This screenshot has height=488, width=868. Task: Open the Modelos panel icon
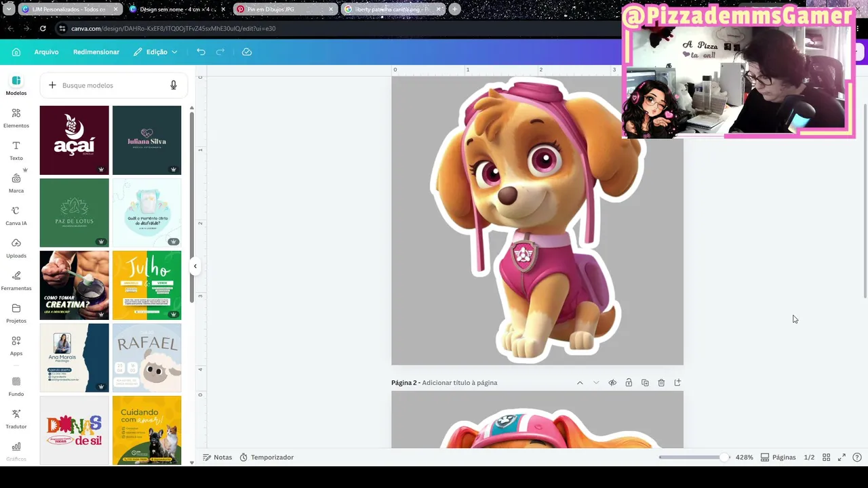pos(16,85)
